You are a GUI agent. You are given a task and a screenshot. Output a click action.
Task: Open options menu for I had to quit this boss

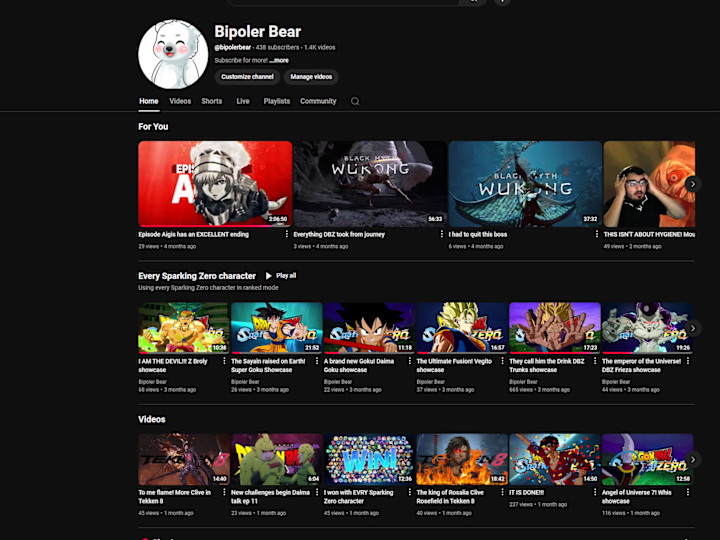[x=596, y=234]
